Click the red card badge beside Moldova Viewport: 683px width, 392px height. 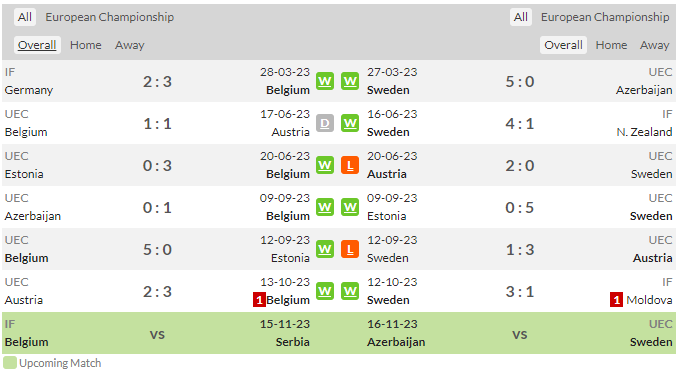point(616,300)
